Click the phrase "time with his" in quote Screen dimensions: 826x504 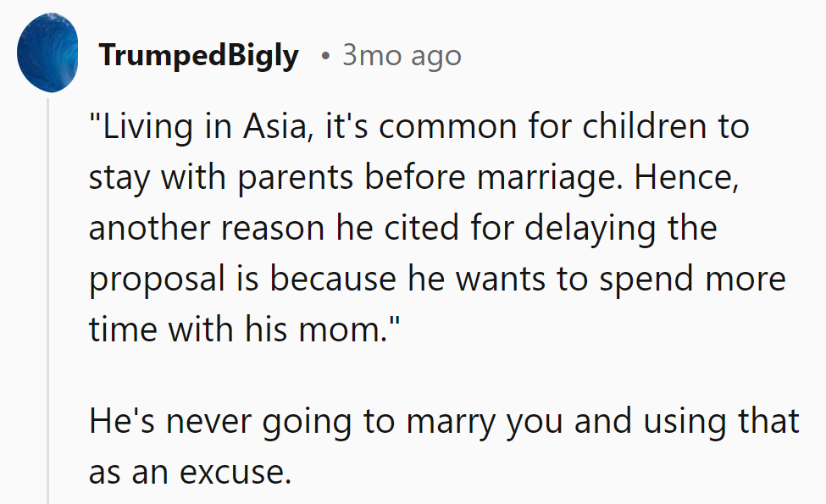(x=184, y=330)
